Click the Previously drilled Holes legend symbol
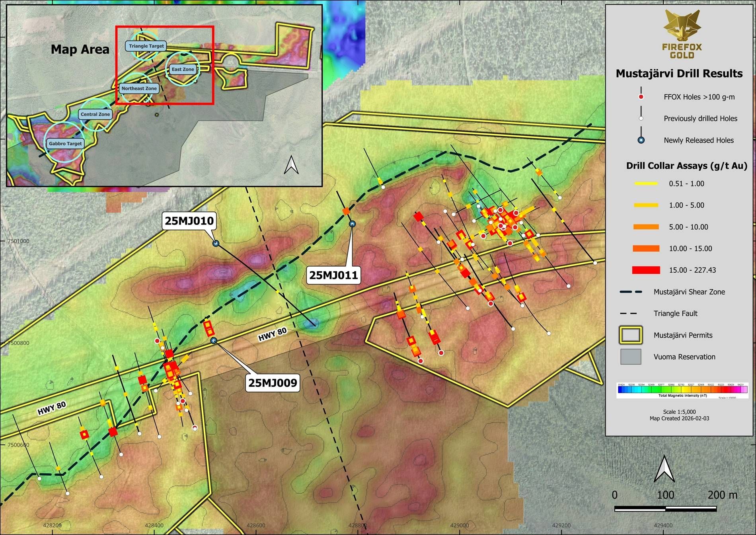756x535 pixels. click(x=641, y=118)
